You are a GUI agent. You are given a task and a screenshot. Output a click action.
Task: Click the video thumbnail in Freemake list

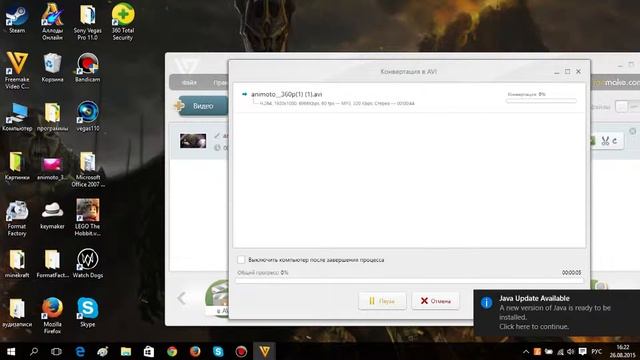tap(193, 141)
